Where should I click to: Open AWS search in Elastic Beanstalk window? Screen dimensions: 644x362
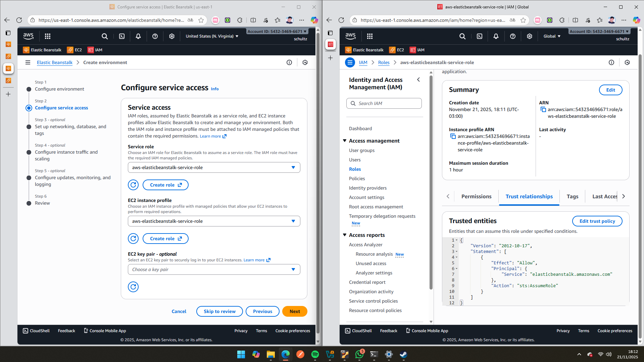[x=105, y=36]
